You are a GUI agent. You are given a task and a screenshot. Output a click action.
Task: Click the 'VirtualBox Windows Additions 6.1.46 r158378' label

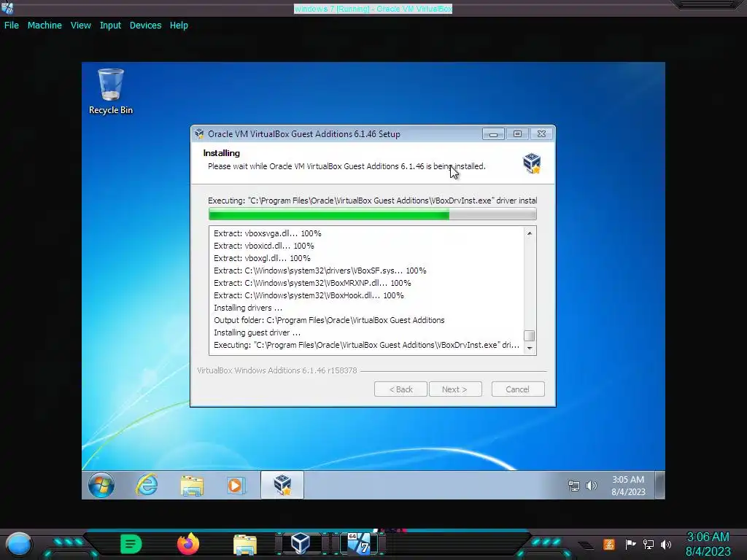click(276, 370)
